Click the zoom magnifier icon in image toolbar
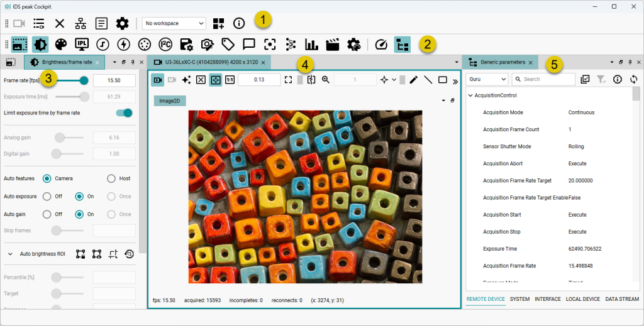This screenshot has width=644, height=326. pos(326,80)
